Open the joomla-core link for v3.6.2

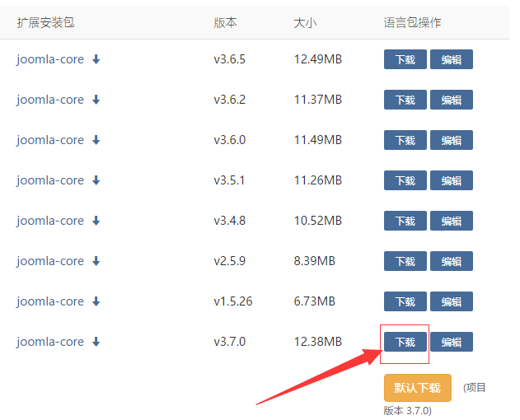50,100
